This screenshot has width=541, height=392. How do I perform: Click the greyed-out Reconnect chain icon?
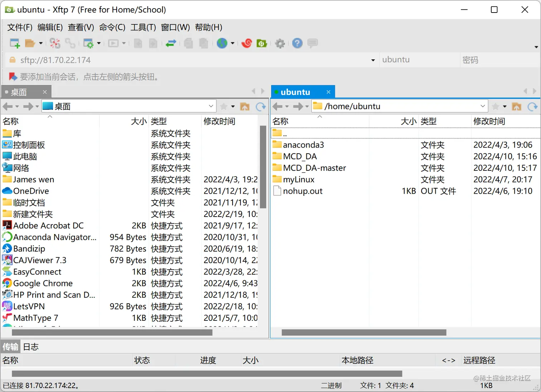coord(70,43)
